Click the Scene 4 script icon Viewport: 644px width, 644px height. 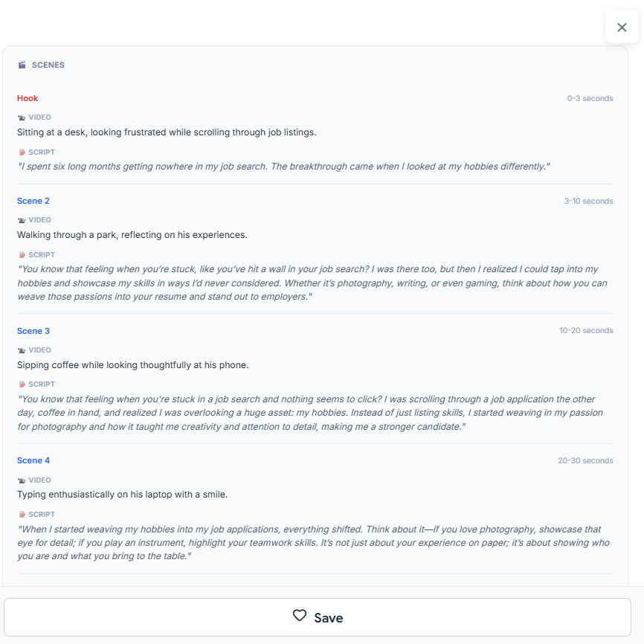22,515
